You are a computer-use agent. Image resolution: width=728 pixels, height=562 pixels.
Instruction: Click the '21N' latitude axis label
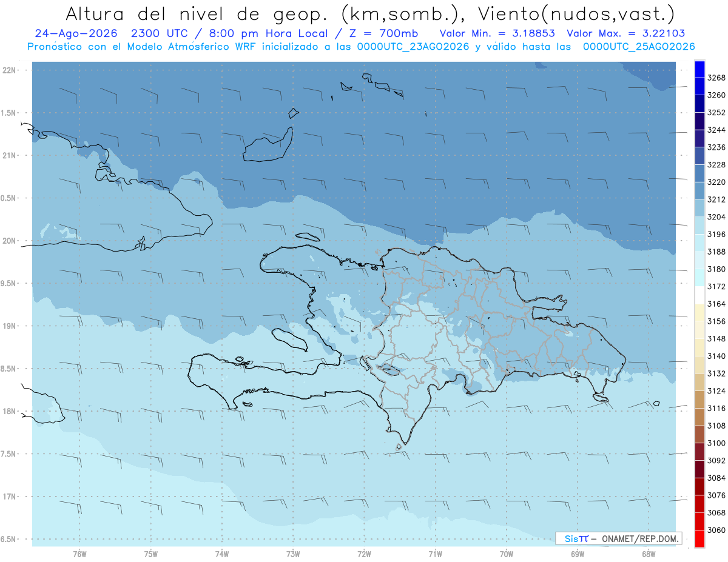point(8,155)
